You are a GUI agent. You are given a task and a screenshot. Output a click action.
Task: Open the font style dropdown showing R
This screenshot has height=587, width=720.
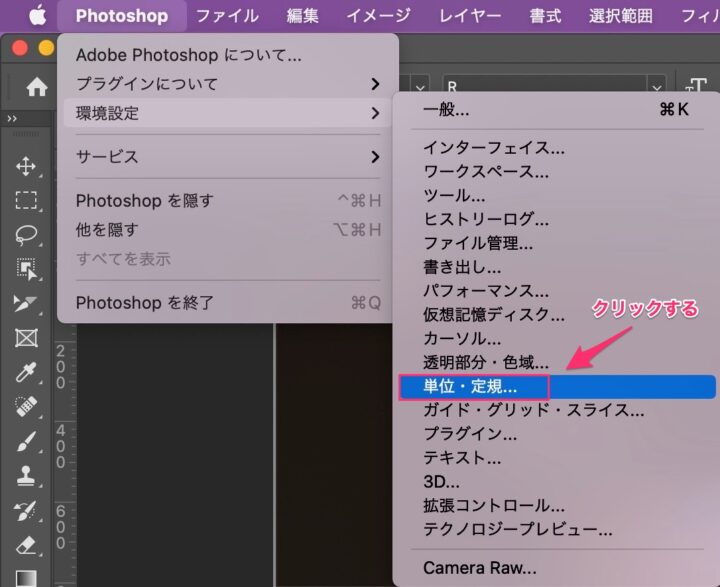[657, 87]
